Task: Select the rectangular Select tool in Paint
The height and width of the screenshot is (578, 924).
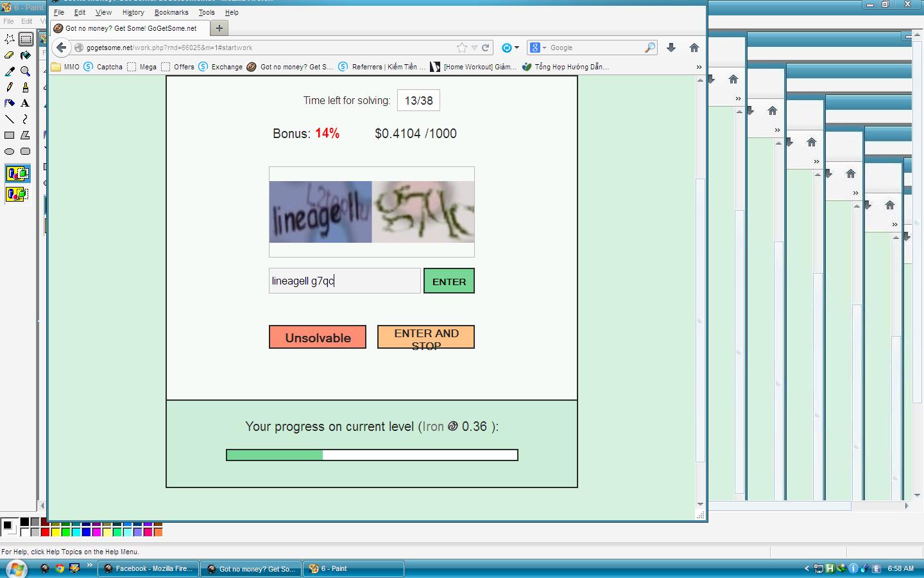Action: pyautogui.click(x=26, y=39)
